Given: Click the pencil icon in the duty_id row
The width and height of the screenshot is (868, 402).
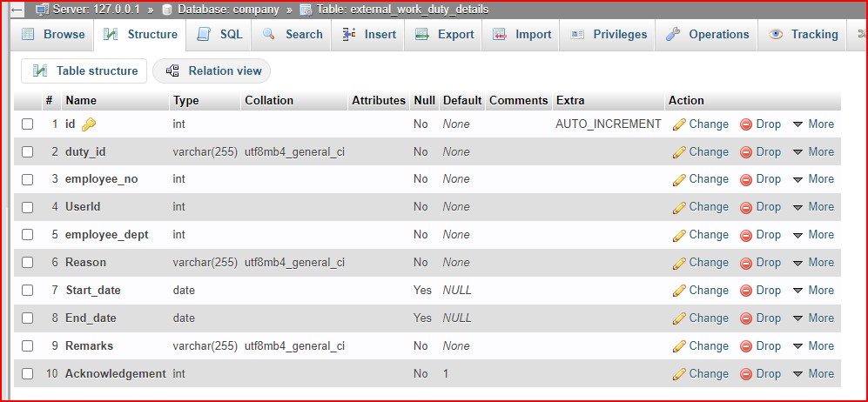Looking at the screenshot, I should click(679, 152).
